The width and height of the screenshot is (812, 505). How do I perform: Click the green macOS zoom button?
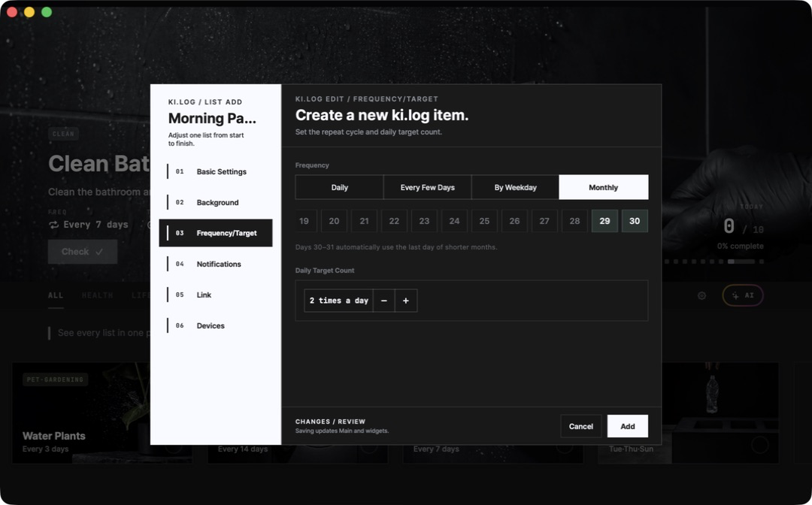pos(47,12)
